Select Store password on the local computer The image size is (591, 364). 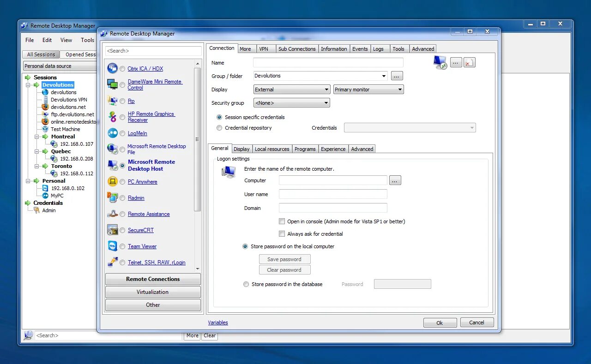click(245, 246)
